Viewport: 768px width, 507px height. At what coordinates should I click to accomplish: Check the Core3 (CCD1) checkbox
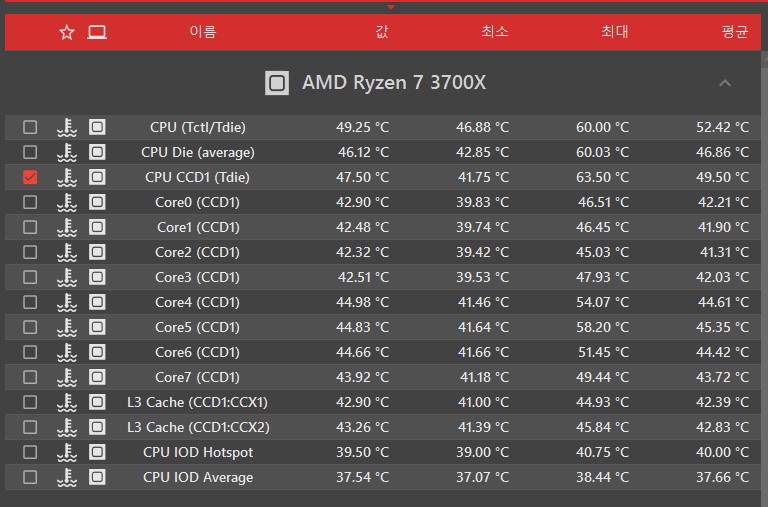30,277
